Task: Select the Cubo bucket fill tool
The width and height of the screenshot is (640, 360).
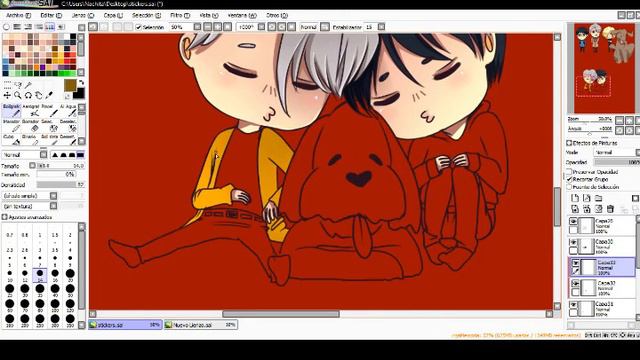Action: [11, 140]
